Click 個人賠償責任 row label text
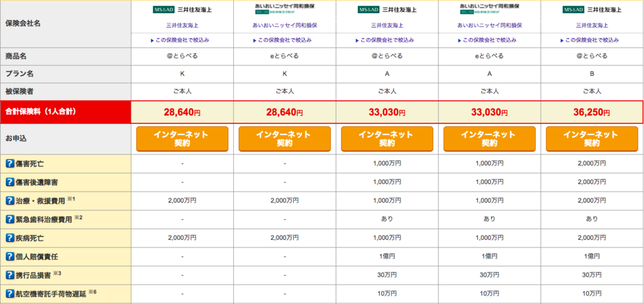The image size is (644, 304). (x=37, y=257)
